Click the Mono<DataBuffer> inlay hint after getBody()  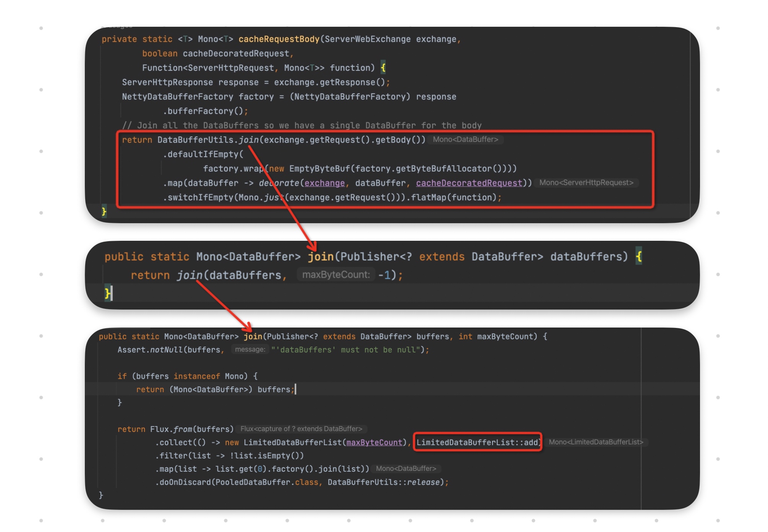coord(465,139)
